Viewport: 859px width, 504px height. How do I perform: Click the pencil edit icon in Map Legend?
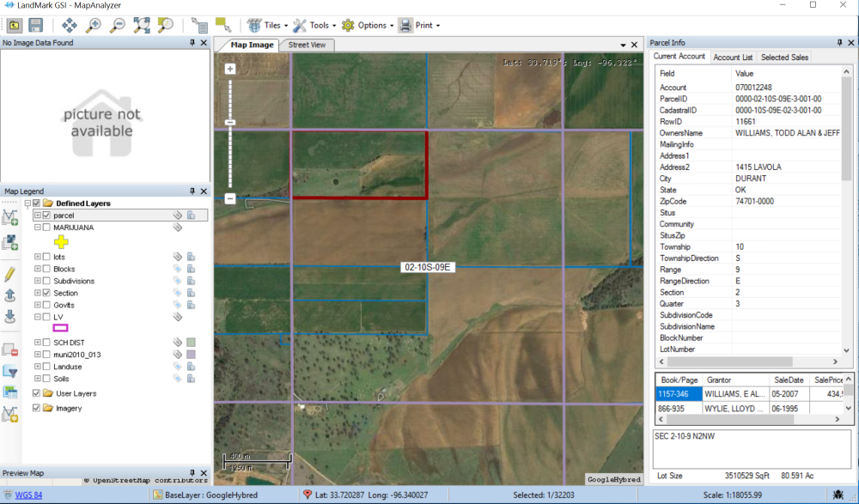click(x=10, y=274)
